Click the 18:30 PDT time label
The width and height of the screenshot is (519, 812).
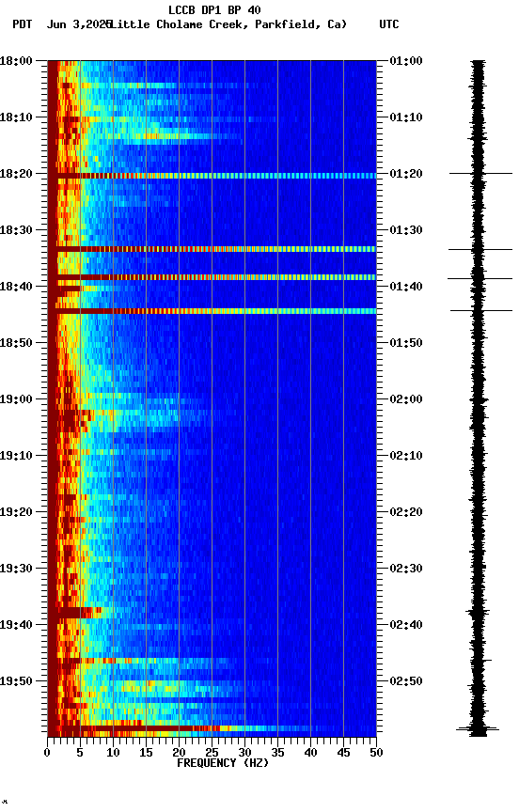(16, 230)
